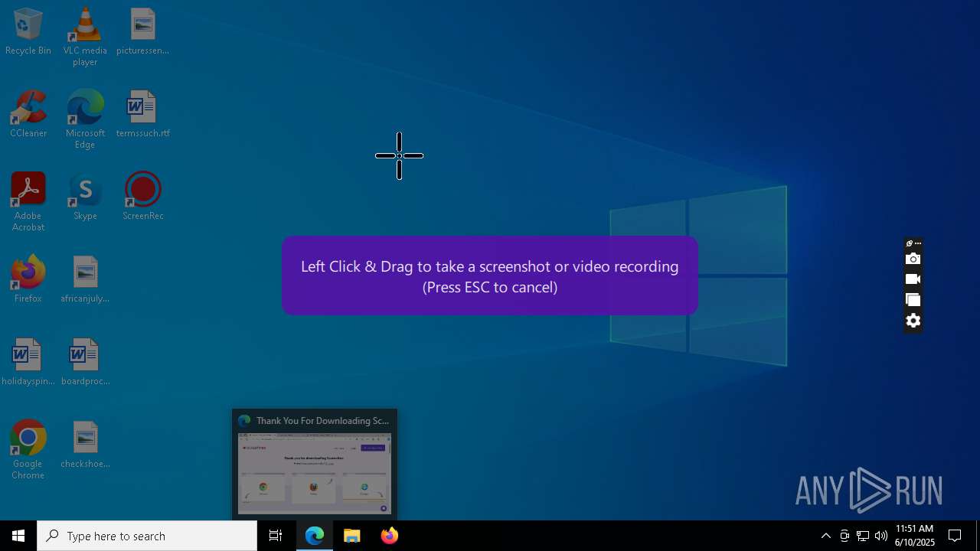The width and height of the screenshot is (980, 551).
Task: Click the Type here to search box
Action: pyautogui.click(x=147, y=536)
